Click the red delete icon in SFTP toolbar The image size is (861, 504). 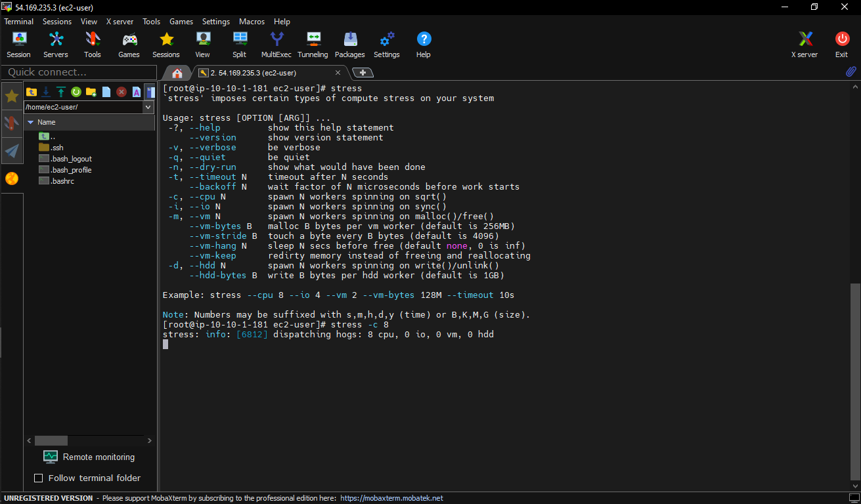(x=121, y=92)
